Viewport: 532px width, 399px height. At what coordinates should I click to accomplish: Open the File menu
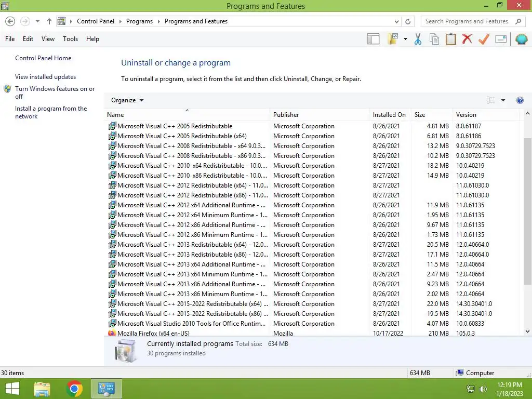click(10, 38)
